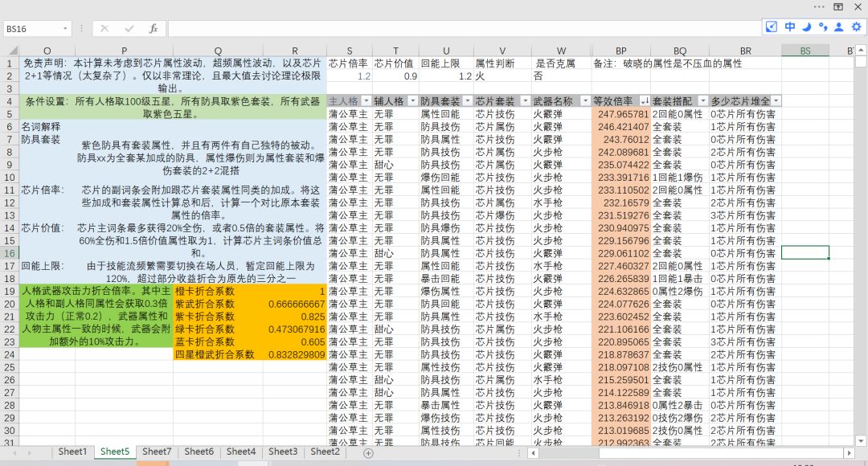
Task: Open the 等效倍率 sorted filter dropdown
Action: pyautogui.click(x=645, y=100)
